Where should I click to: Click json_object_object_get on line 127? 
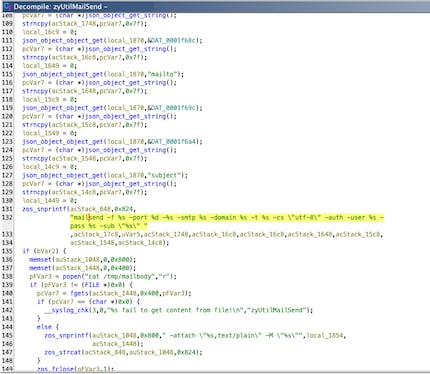(x=63, y=175)
